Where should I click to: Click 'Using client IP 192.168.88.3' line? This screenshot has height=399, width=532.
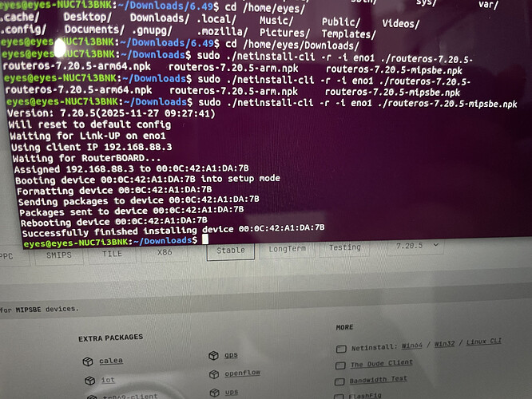pyautogui.click(x=92, y=147)
